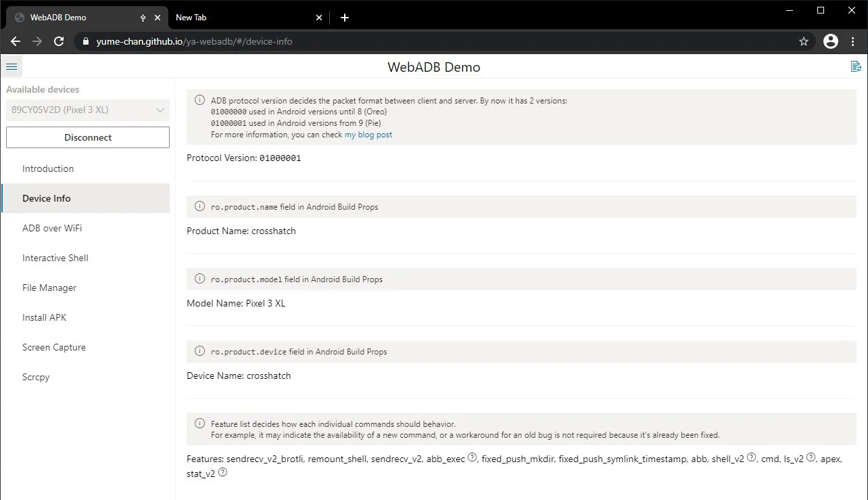This screenshot has width=868, height=500.
Task: Click the Disconnect button
Action: (x=87, y=137)
